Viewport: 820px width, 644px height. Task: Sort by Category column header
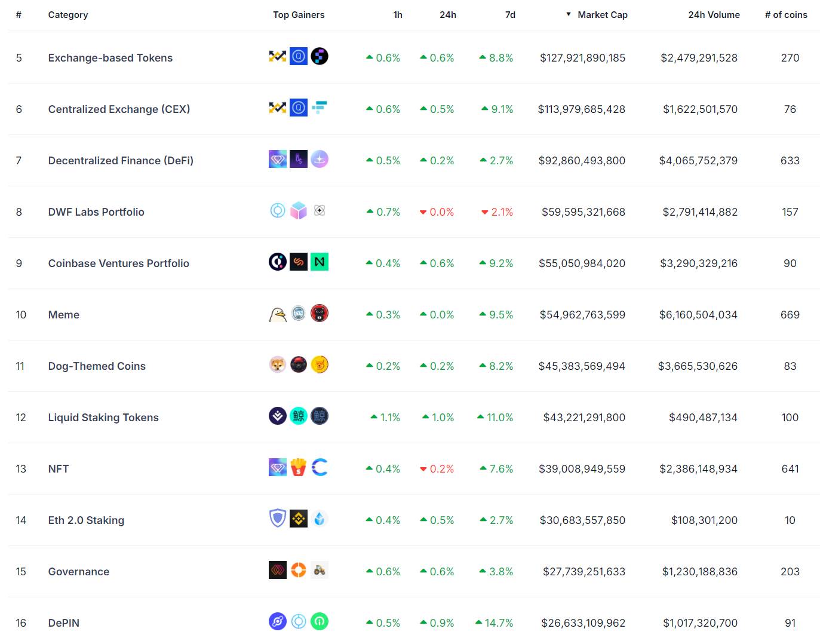click(x=68, y=15)
